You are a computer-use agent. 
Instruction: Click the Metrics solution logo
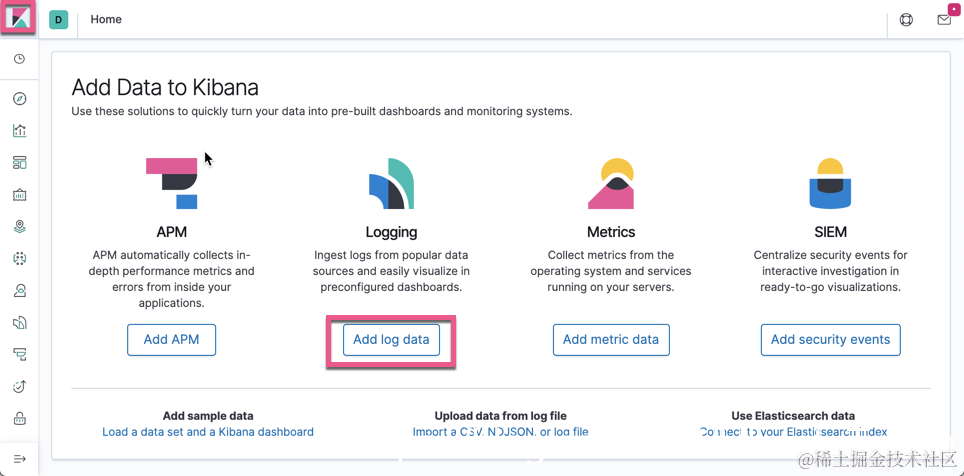coord(610,183)
